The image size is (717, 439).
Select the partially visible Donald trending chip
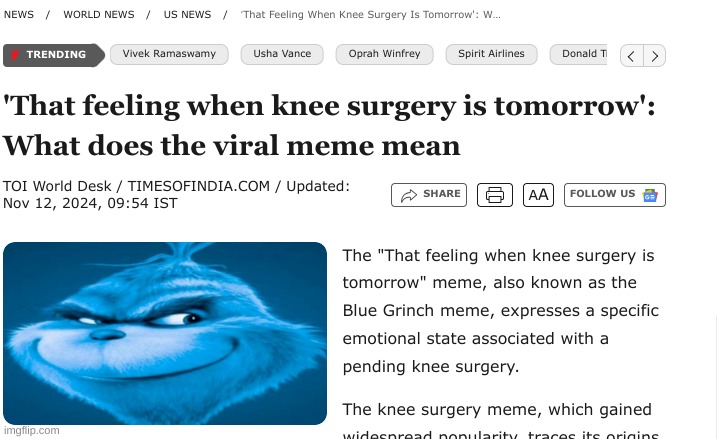pyautogui.click(x=581, y=54)
